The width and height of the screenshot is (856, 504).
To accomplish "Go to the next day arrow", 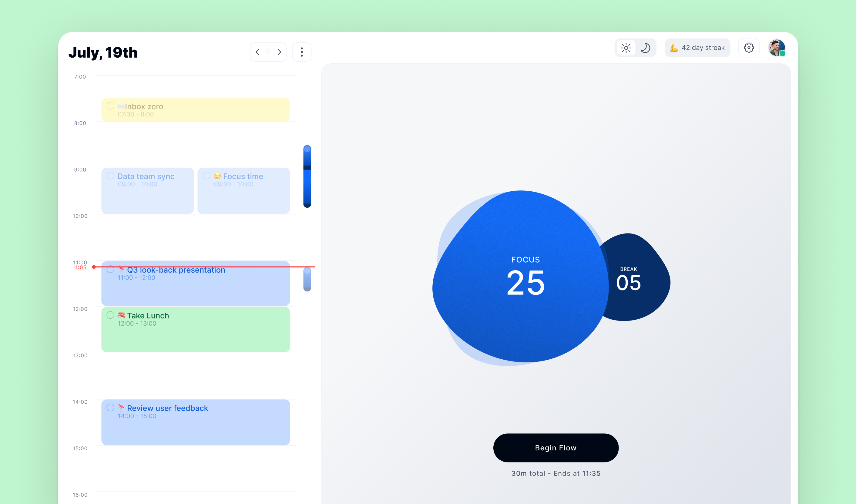I will click(279, 52).
